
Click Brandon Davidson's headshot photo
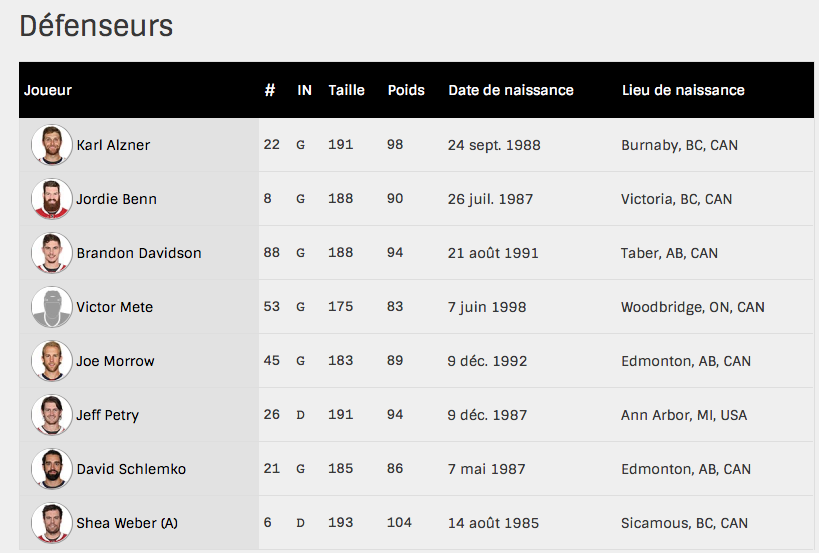pyautogui.click(x=51, y=253)
